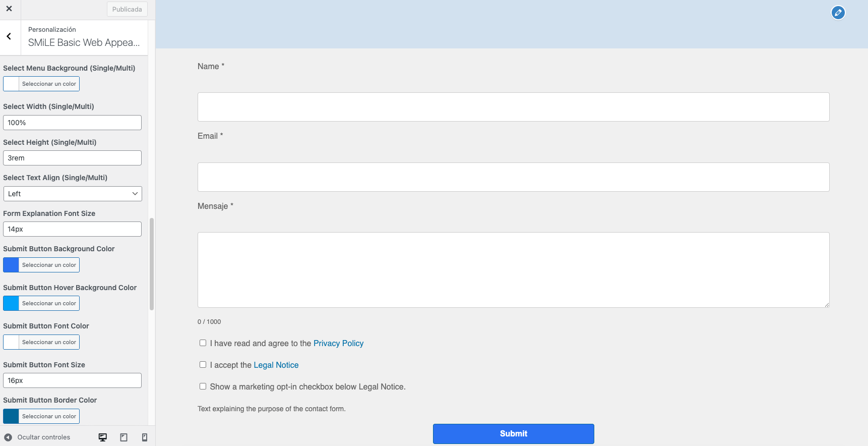868x446 pixels.
Task: Click the Form Explanation Font Size field
Action: 73,229
